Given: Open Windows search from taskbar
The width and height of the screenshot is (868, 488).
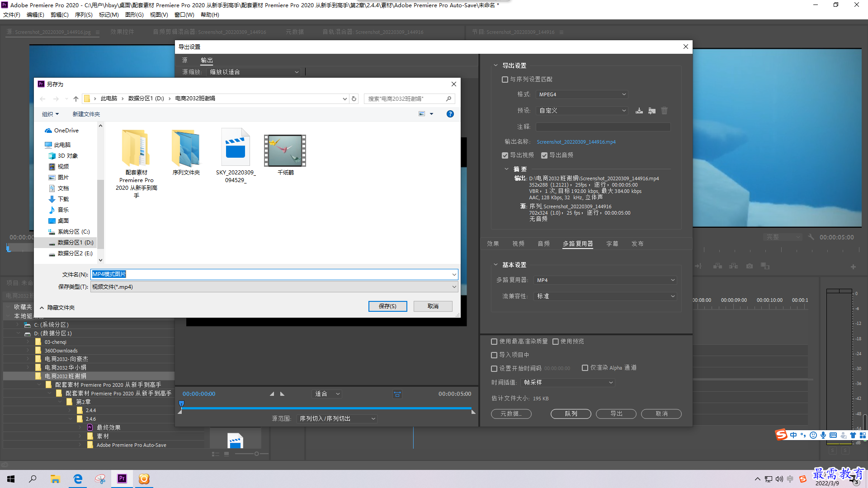Looking at the screenshot, I should (33, 479).
